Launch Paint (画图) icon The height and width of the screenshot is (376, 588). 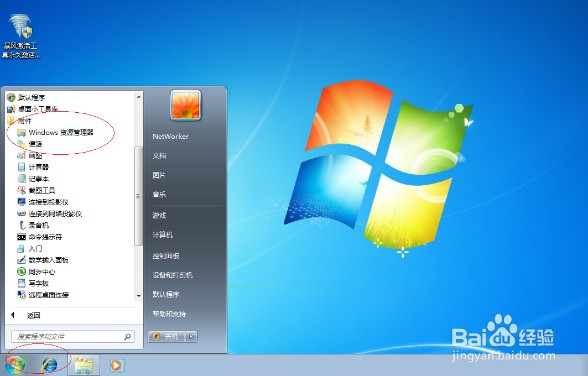(22, 155)
